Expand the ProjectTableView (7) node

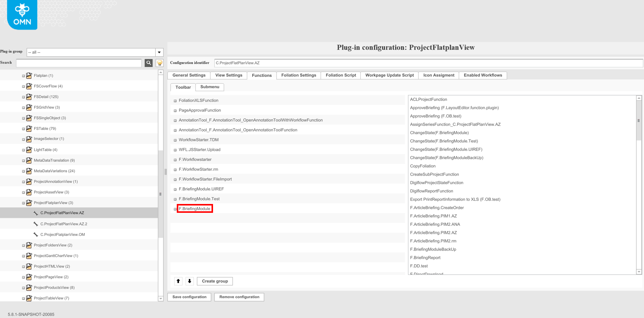(x=23, y=298)
